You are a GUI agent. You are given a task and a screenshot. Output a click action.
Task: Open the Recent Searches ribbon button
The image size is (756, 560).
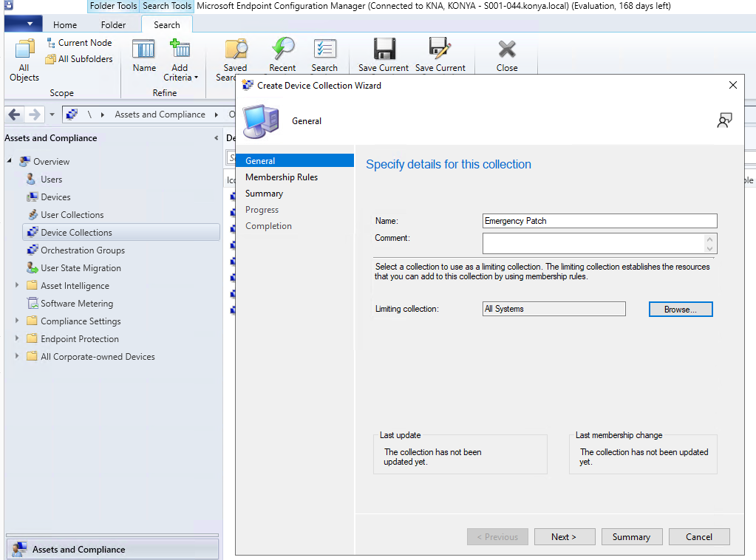coord(282,56)
